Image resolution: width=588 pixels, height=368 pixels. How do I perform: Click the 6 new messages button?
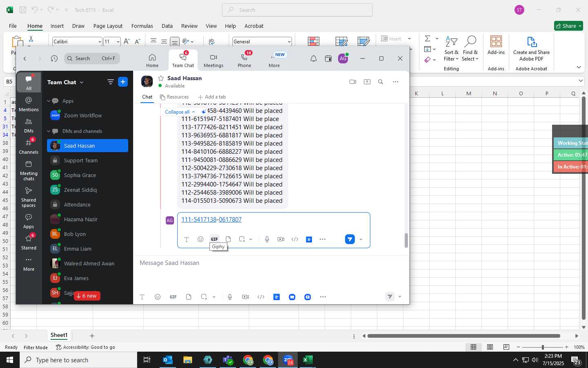87,296
